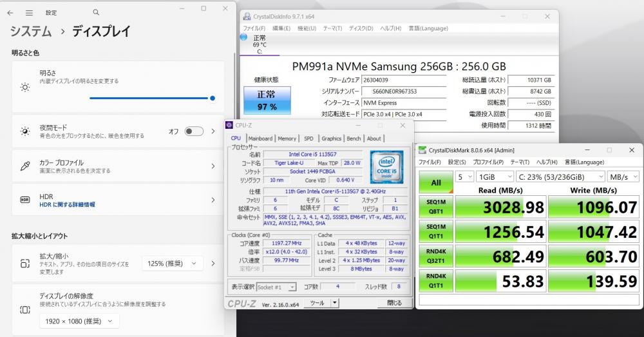Click the Intel Core i5 logo badge
This screenshot has width=644, height=337.
click(386, 166)
